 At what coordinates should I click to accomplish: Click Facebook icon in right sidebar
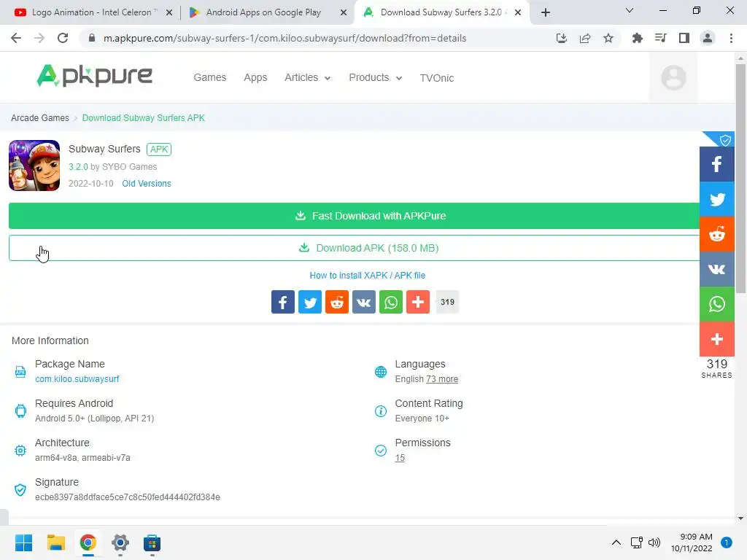click(x=716, y=164)
